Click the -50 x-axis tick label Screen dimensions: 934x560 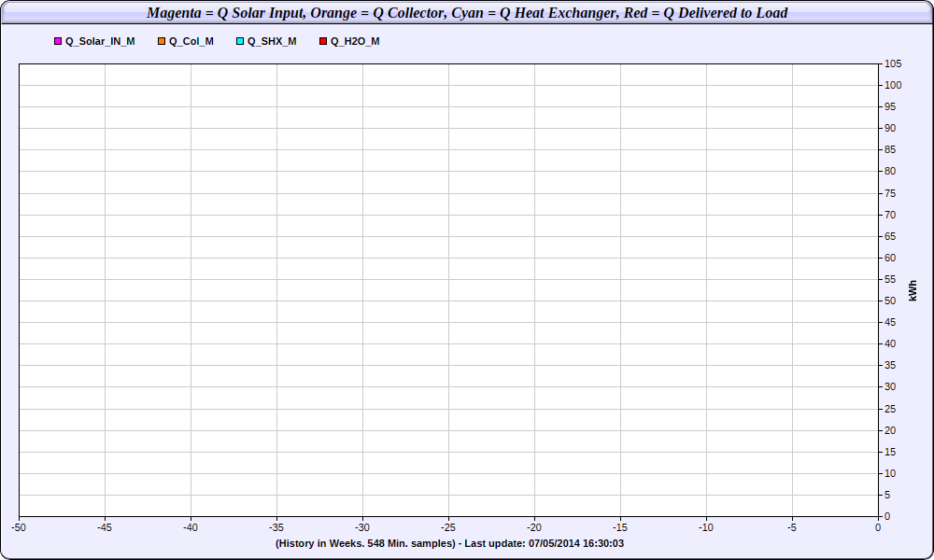point(19,528)
